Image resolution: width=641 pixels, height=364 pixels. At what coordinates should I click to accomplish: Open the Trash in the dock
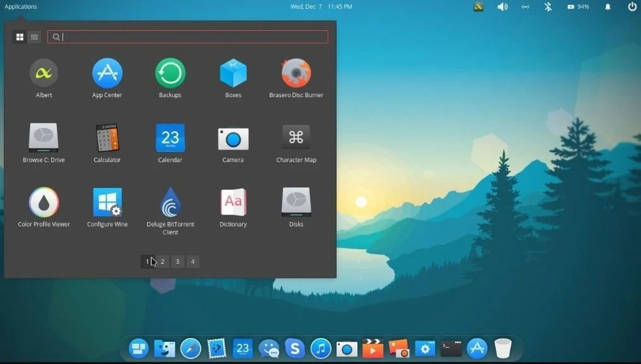point(502,348)
